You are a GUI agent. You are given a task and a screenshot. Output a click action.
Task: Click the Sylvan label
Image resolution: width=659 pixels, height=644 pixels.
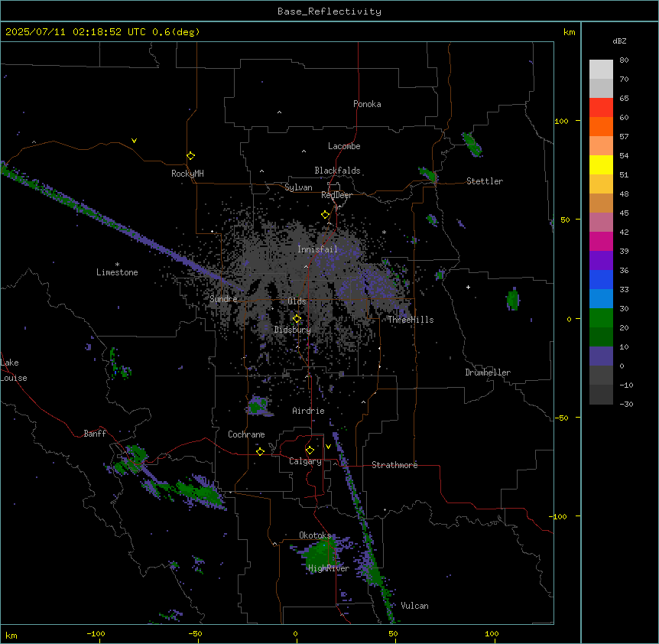(298, 187)
